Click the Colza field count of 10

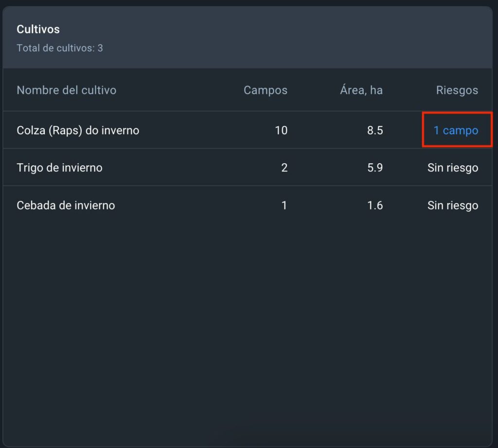pos(281,130)
